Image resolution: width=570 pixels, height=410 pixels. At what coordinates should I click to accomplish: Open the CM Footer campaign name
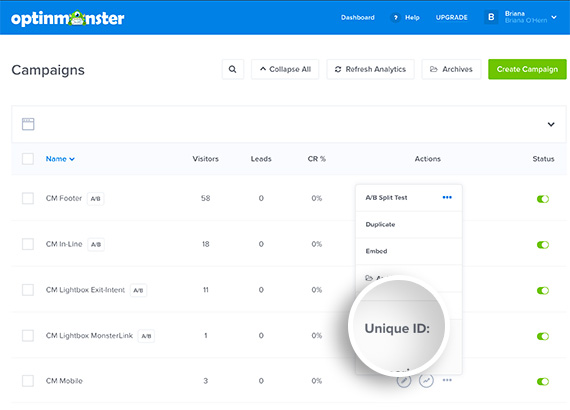click(x=64, y=198)
